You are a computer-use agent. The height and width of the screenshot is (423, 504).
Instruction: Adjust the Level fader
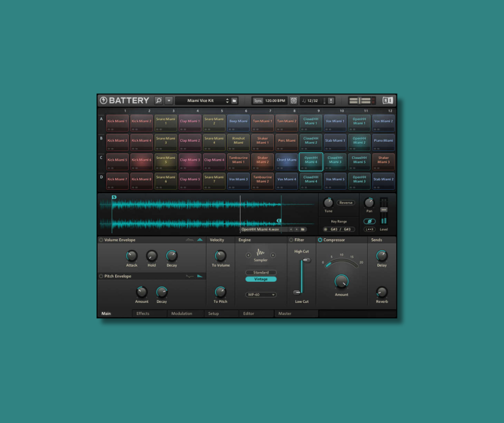(x=384, y=210)
